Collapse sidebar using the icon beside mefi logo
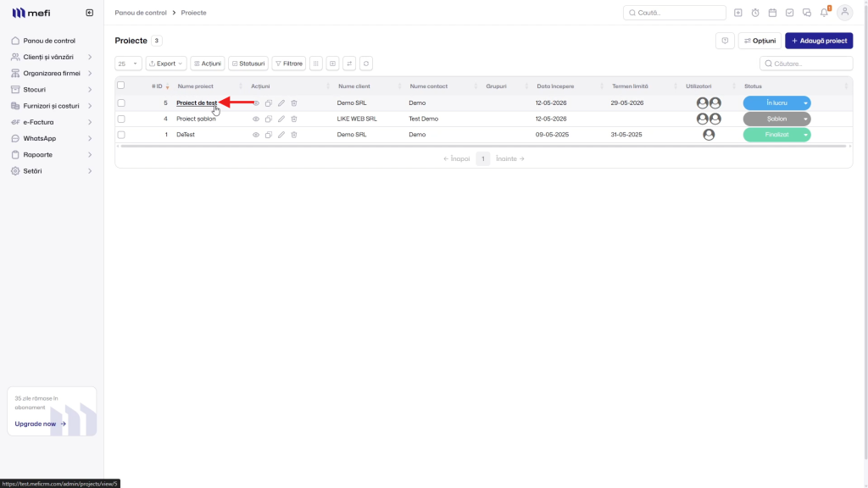The width and height of the screenshot is (868, 488). 90,13
